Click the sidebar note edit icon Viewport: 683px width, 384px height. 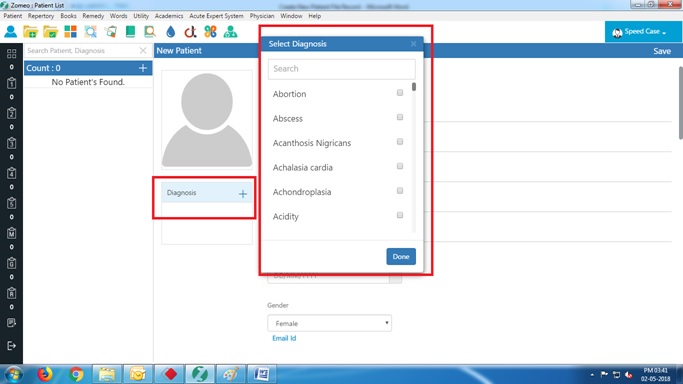click(x=11, y=323)
